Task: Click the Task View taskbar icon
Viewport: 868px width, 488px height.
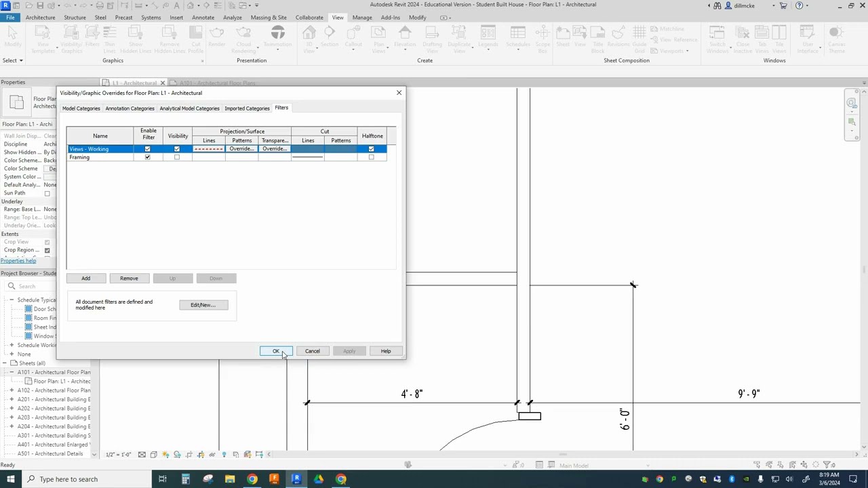Action: pos(163,479)
